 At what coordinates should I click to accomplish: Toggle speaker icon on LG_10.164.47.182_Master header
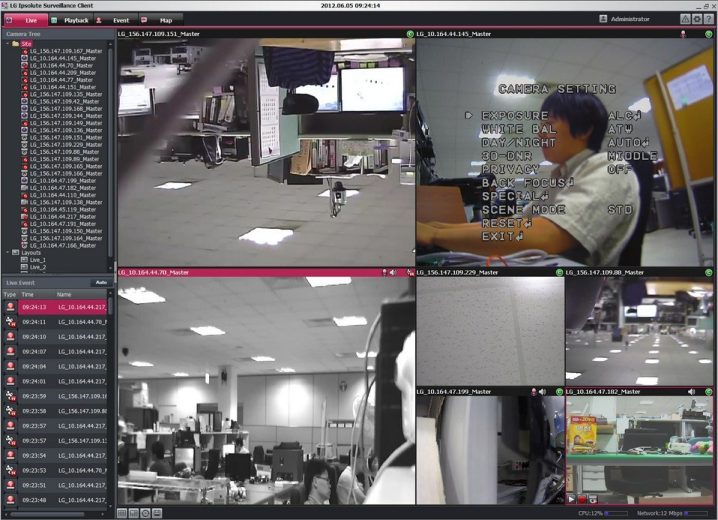693,392
